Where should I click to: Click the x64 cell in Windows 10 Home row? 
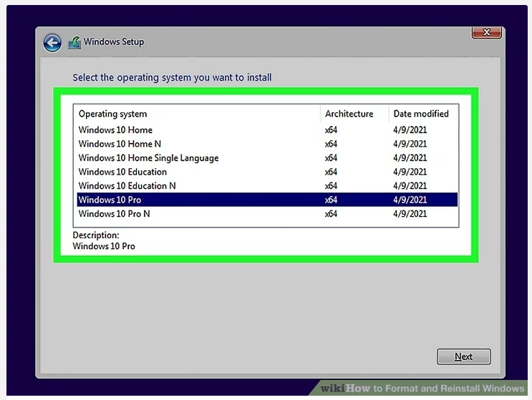point(331,130)
